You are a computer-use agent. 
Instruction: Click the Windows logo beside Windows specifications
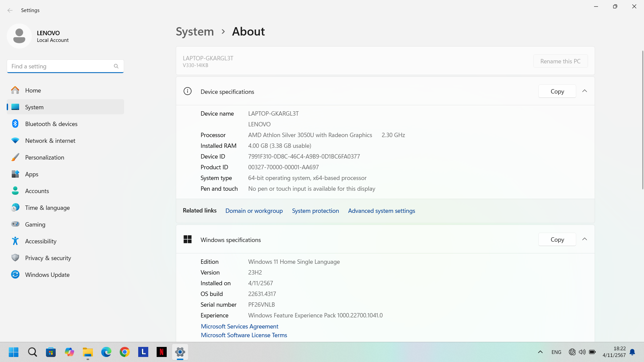187,239
